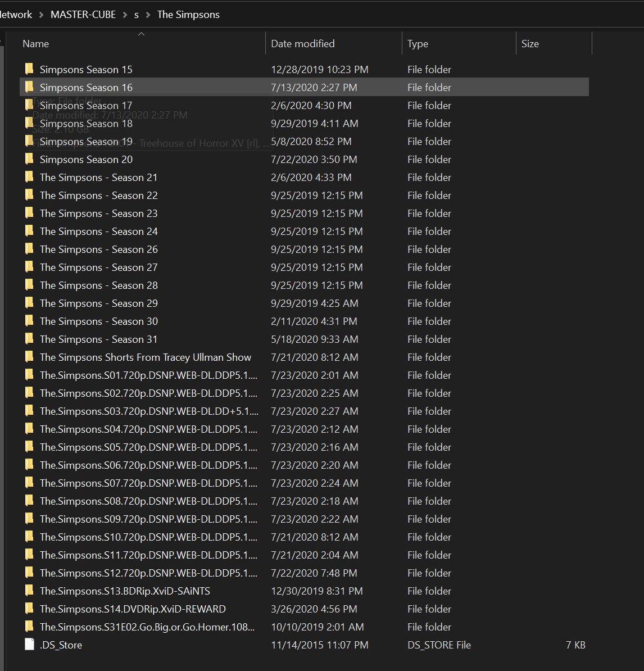This screenshot has width=644, height=671.
Task: Open breadcrumb chevron after s folder
Action: (148, 15)
